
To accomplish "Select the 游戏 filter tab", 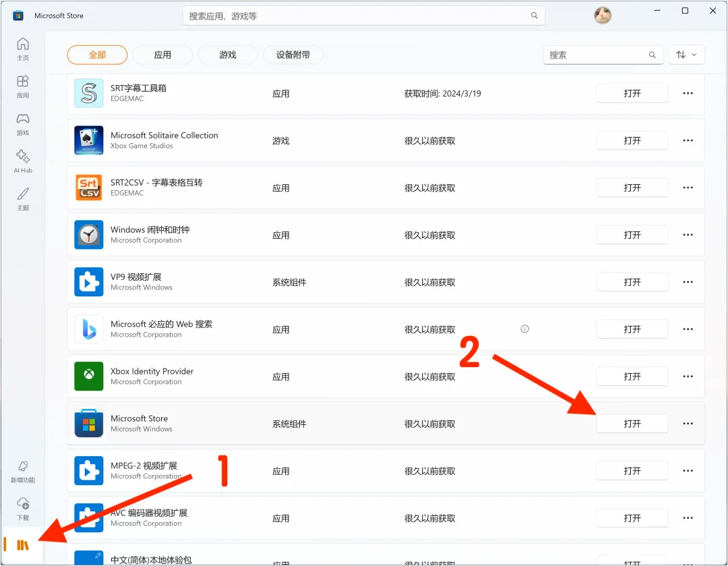I will [x=228, y=55].
